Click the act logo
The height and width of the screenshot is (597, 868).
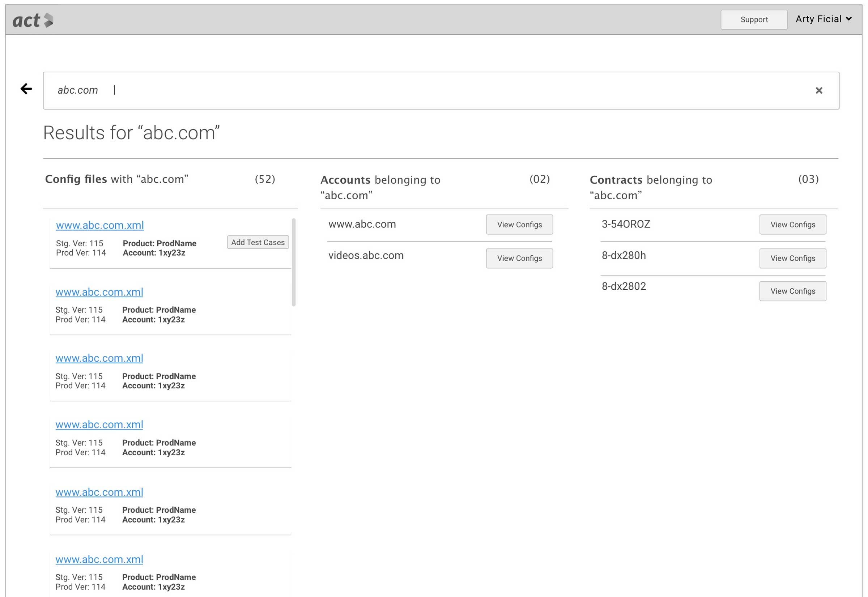click(33, 20)
